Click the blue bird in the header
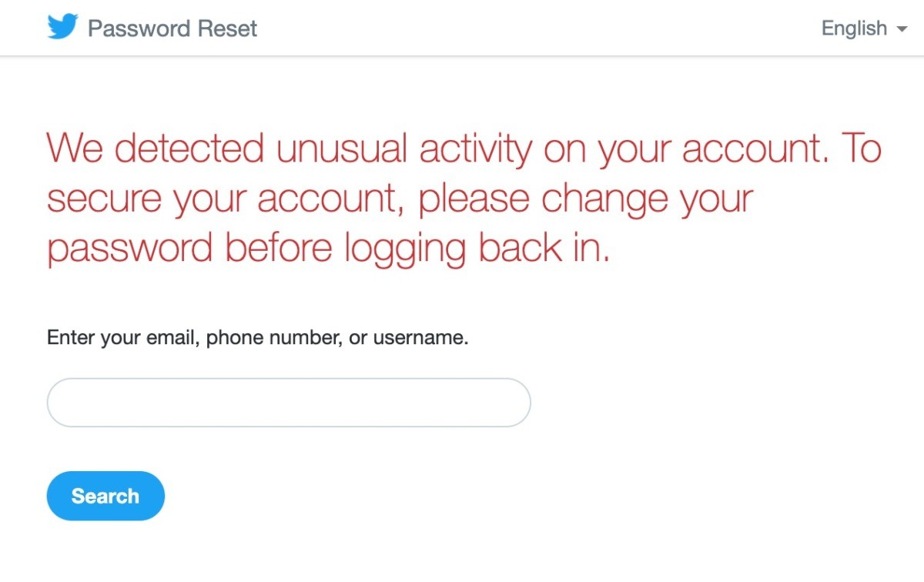The height and width of the screenshot is (582, 924). click(x=62, y=28)
